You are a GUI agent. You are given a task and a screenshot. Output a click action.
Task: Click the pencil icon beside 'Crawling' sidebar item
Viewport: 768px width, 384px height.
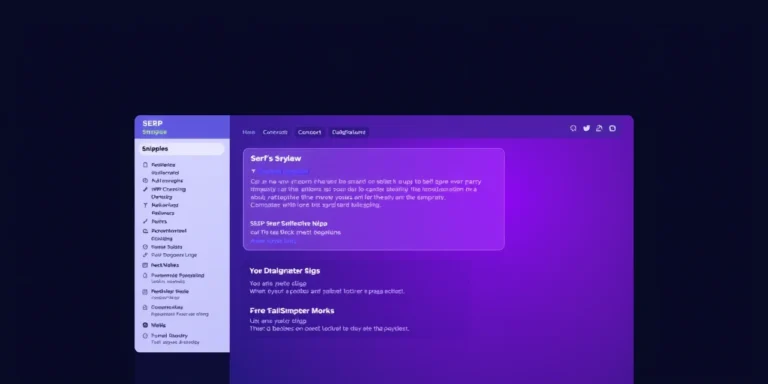145,189
